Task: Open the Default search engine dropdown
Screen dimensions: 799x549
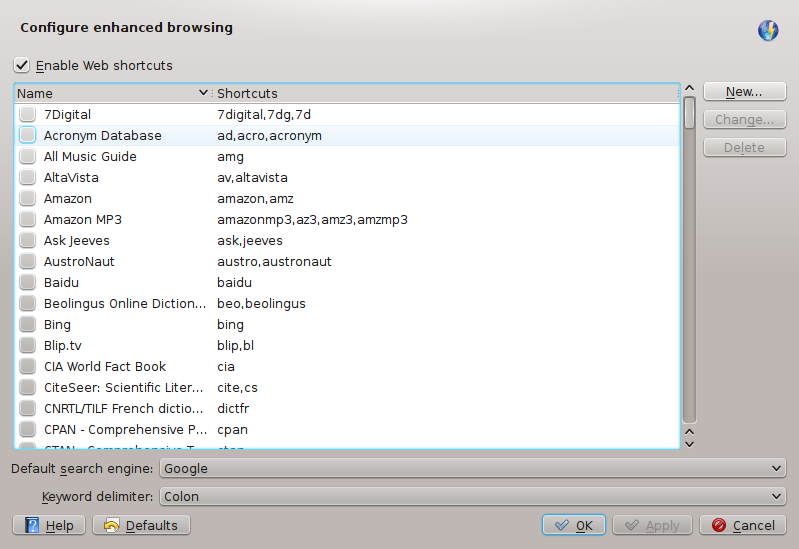Action: click(x=473, y=468)
